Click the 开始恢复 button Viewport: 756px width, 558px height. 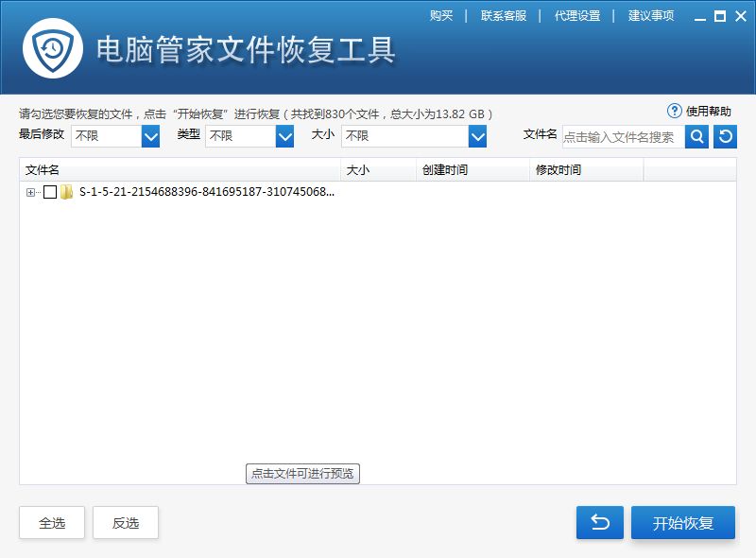click(x=683, y=522)
